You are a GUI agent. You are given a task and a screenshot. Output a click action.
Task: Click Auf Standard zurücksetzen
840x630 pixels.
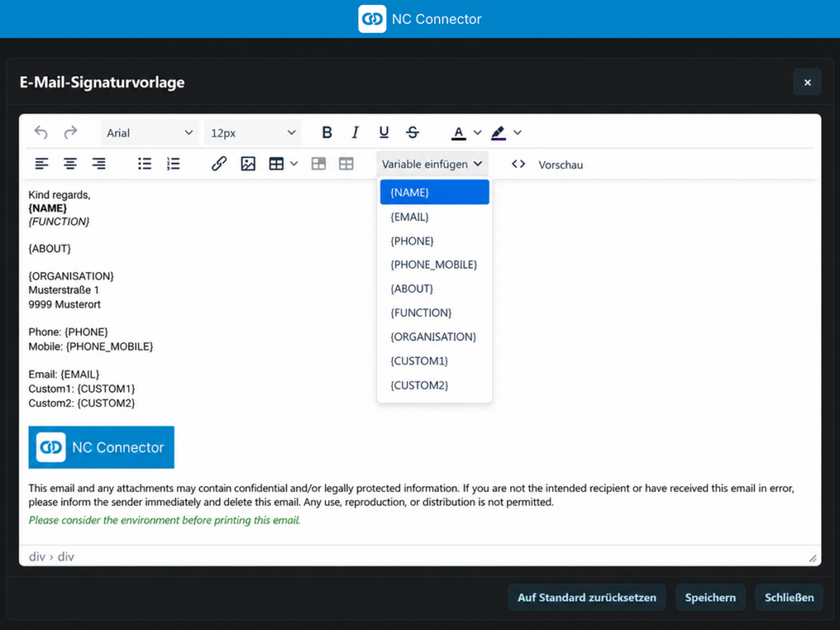pyautogui.click(x=587, y=597)
